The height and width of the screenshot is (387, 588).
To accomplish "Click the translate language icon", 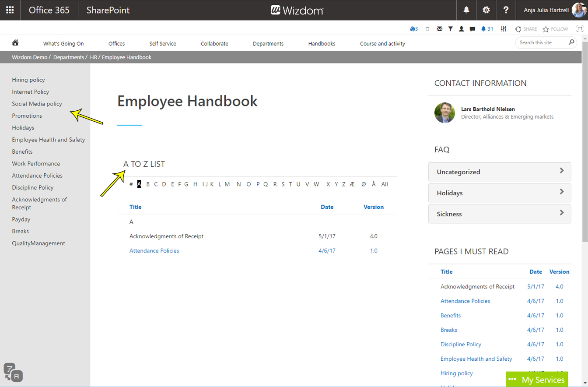I will [13, 372].
